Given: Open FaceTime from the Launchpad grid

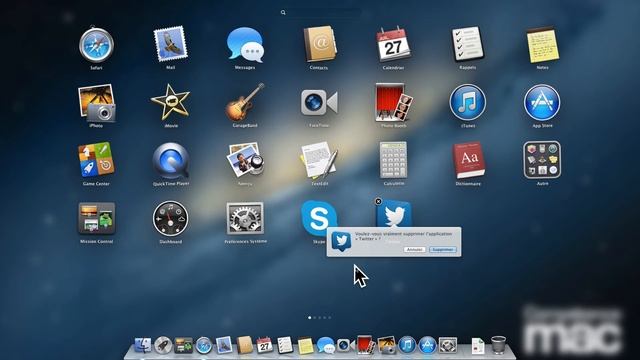Looking at the screenshot, I should coord(319,102).
